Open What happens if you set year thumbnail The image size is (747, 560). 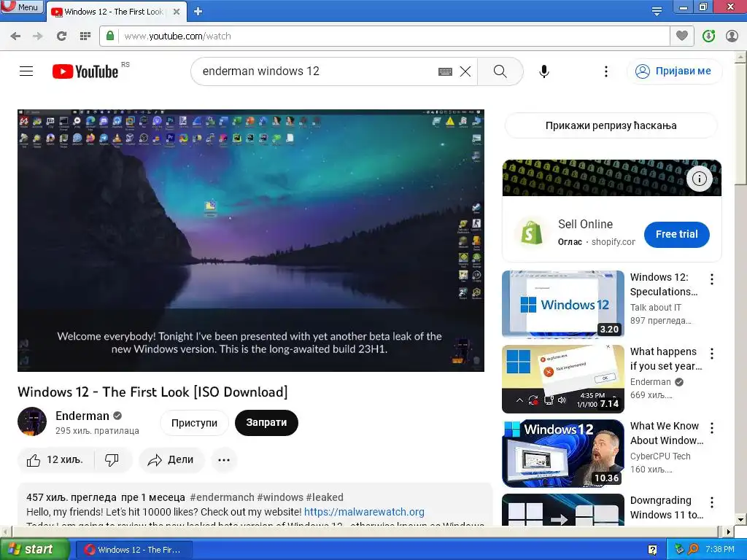pos(563,378)
